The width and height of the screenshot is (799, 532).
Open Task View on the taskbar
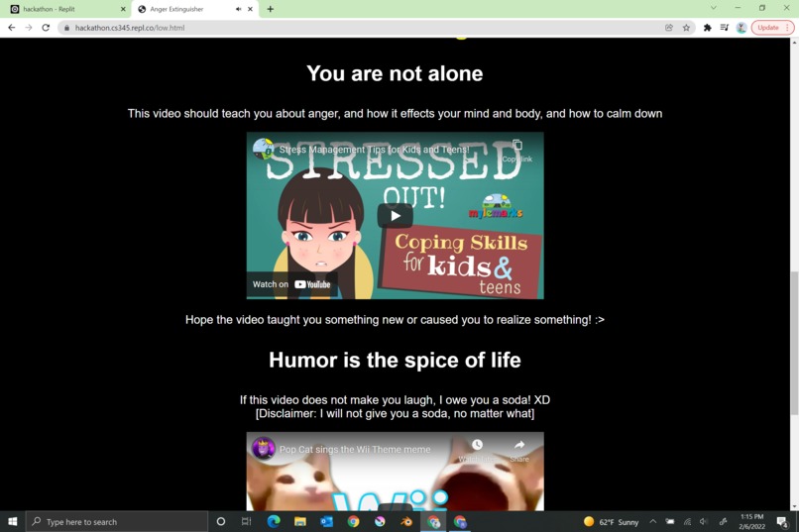tap(246, 521)
